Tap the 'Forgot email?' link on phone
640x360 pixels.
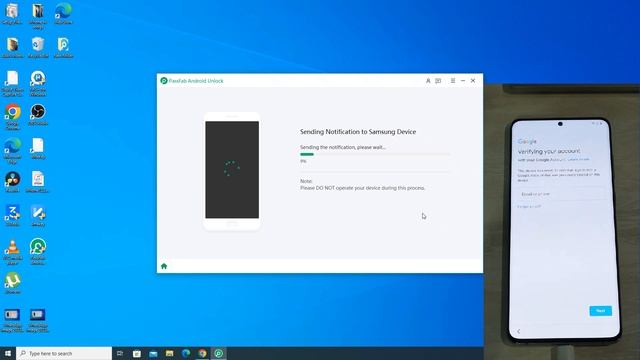[x=529, y=207]
